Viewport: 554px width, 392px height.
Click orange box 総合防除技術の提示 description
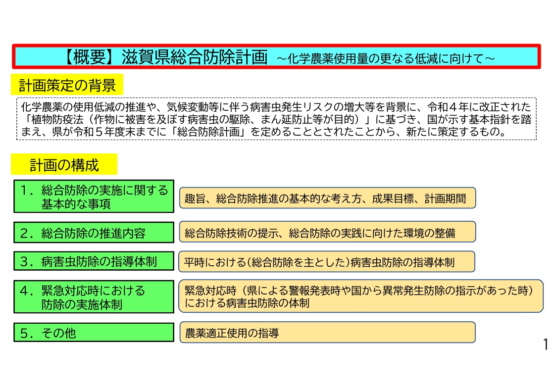[327, 232]
